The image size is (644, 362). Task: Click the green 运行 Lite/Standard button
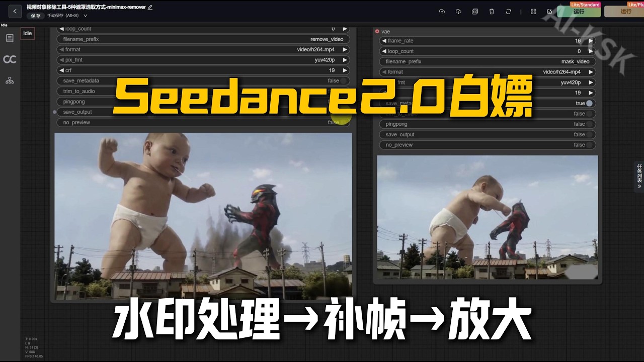pyautogui.click(x=579, y=11)
